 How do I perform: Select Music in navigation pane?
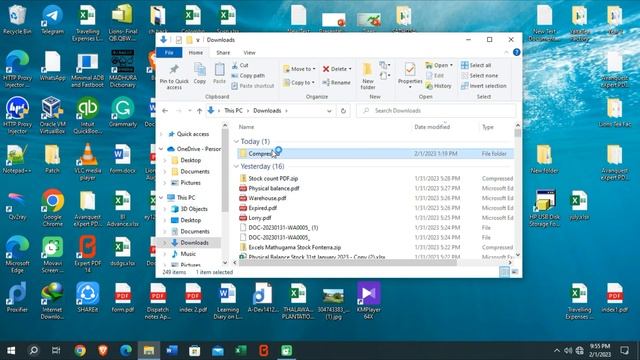(x=188, y=254)
